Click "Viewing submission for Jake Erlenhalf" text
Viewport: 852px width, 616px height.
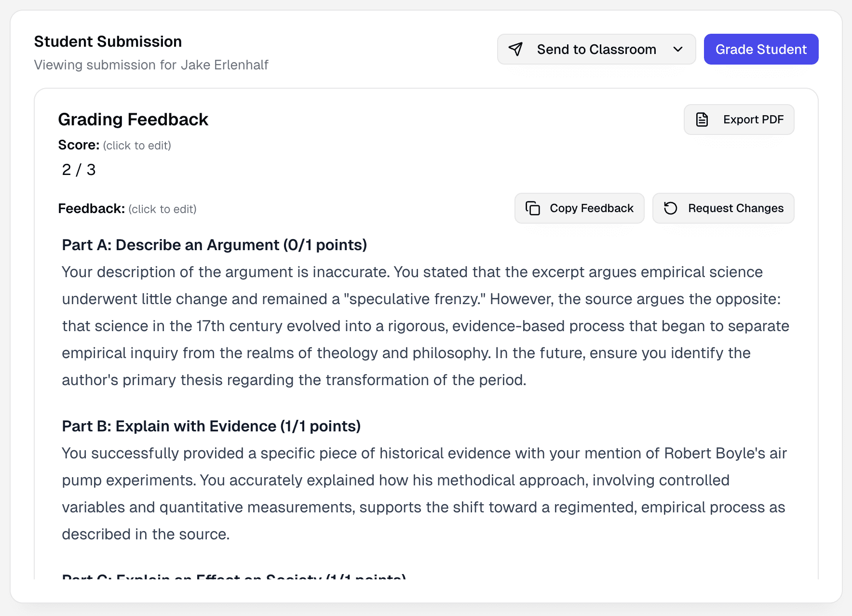click(x=151, y=65)
